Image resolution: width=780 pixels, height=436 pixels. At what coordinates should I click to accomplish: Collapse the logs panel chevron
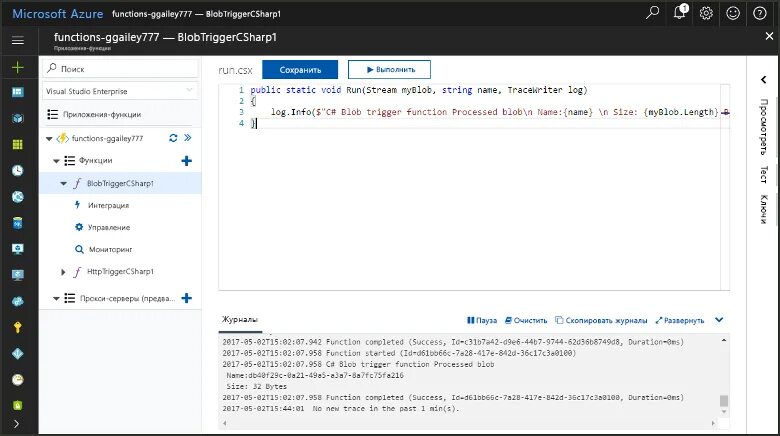tap(719, 320)
